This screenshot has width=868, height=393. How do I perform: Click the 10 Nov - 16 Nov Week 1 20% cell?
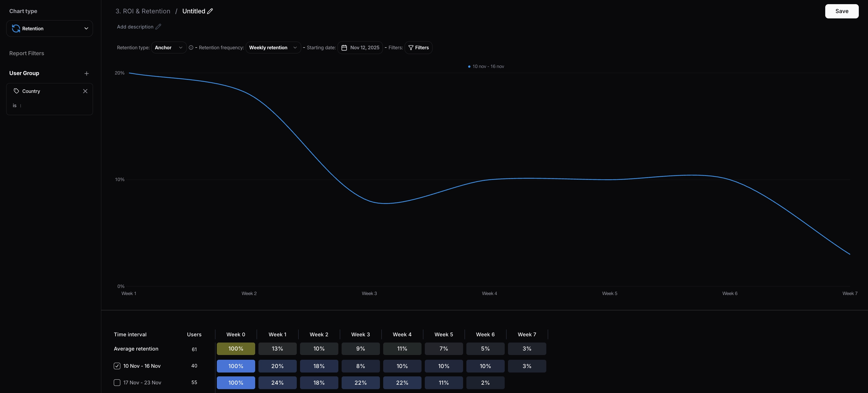[x=277, y=366]
